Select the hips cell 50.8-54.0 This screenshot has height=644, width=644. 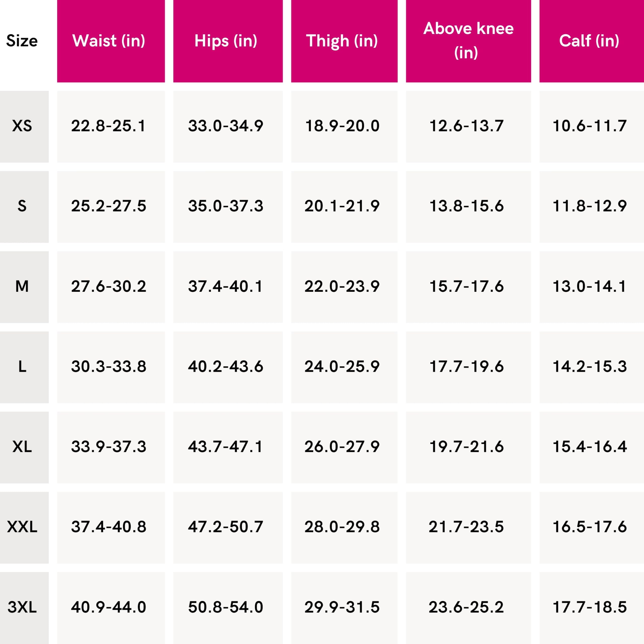(228, 608)
